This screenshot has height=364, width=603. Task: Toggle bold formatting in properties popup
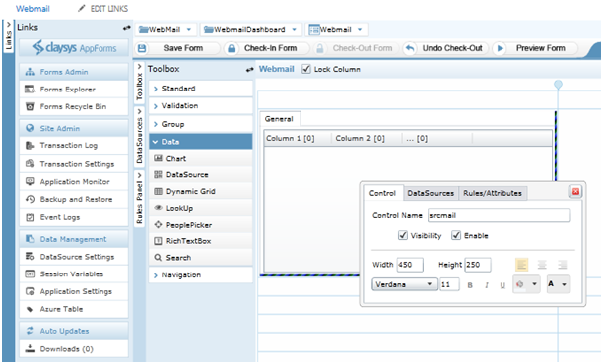470,285
